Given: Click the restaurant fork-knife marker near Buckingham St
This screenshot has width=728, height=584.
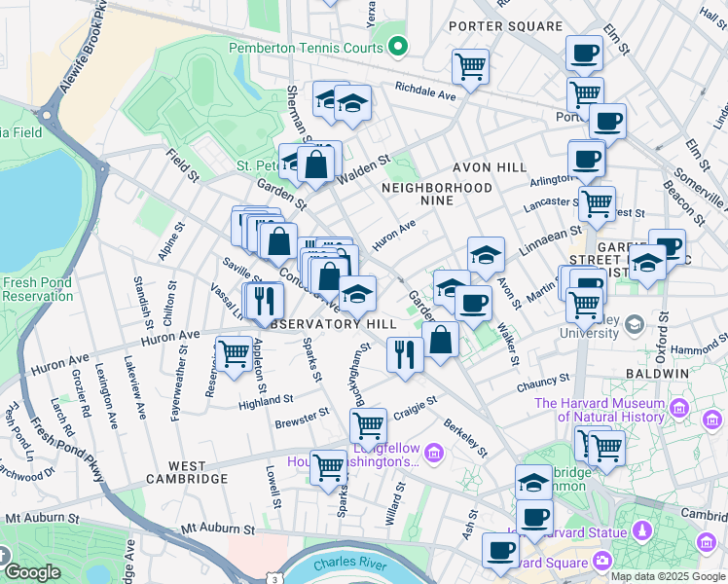Looking at the screenshot, I should click(405, 356).
